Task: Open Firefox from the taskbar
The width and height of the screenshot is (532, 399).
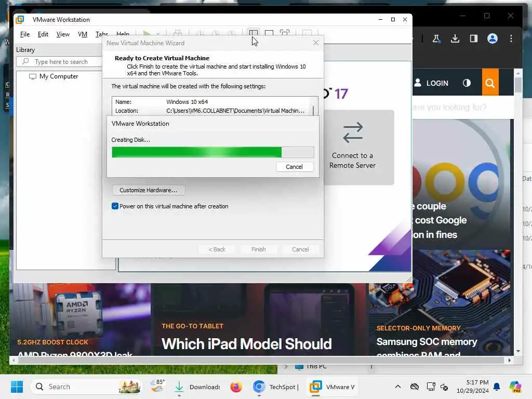Action: point(236,387)
